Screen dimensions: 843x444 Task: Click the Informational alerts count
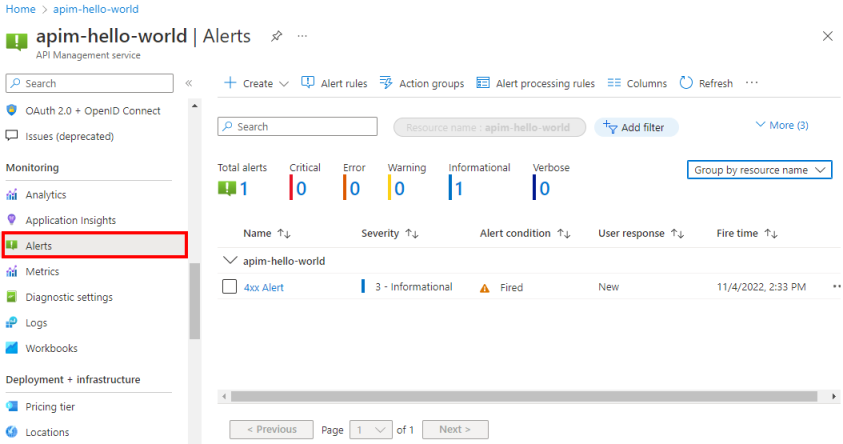459,189
